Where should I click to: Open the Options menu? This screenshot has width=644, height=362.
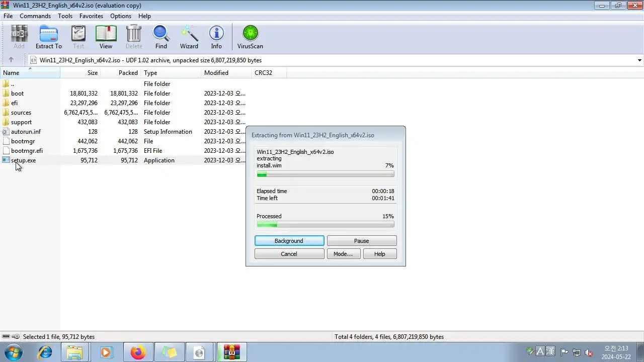coord(121,16)
